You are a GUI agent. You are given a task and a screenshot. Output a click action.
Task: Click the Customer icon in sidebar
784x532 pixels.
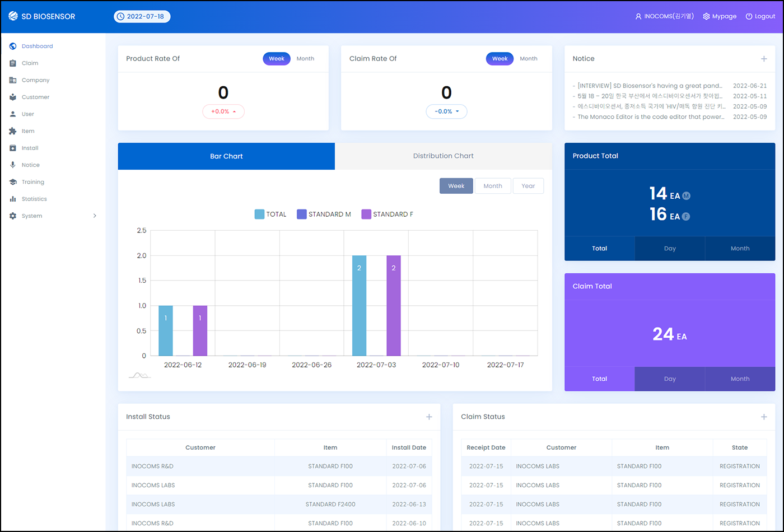[x=13, y=97]
